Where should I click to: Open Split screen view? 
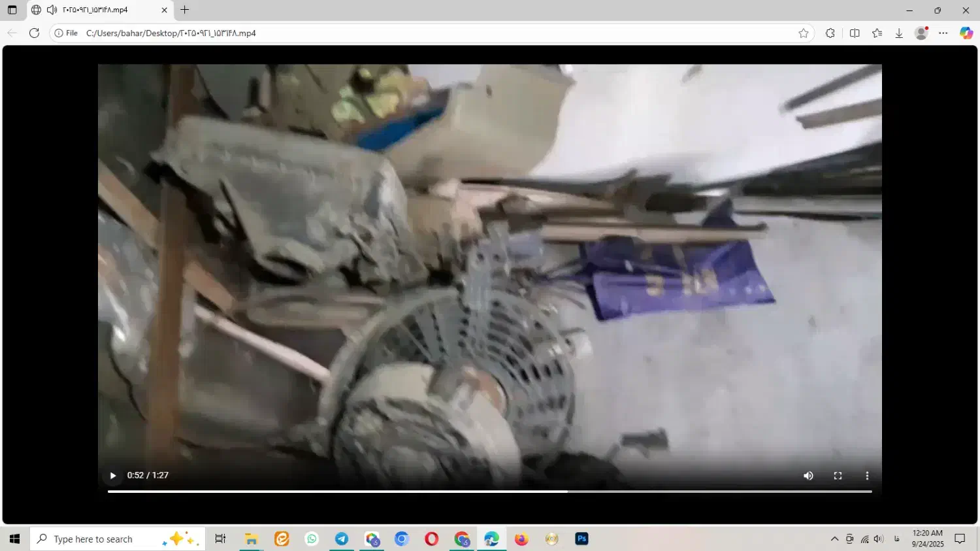coord(855,33)
